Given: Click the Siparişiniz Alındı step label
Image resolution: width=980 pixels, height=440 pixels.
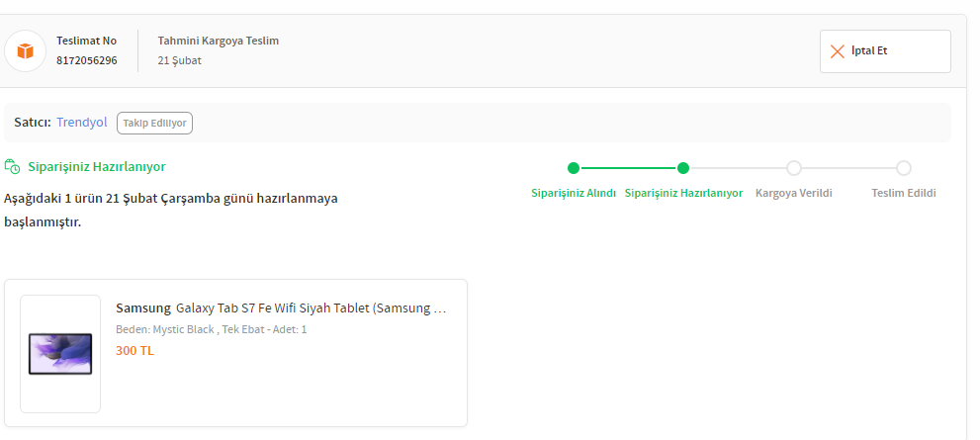Looking at the screenshot, I should (574, 193).
